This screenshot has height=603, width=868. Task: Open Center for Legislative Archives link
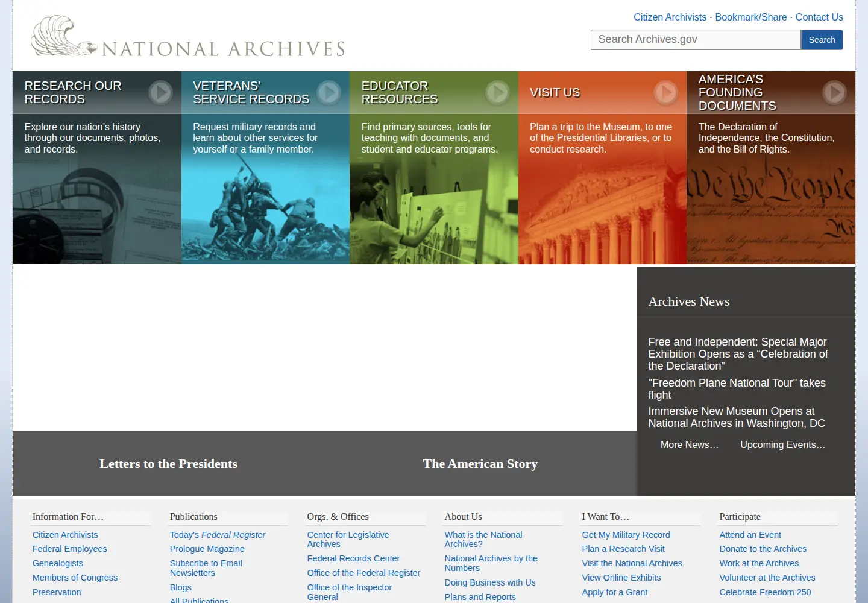[348, 540]
